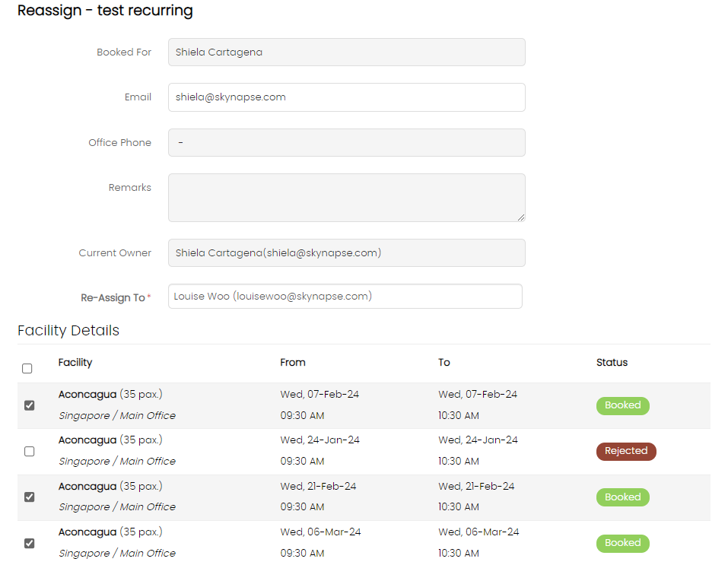Uncheck the 21-Feb-24 booking checkbox
This screenshot has height=565, width=728.
coord(29,497)
